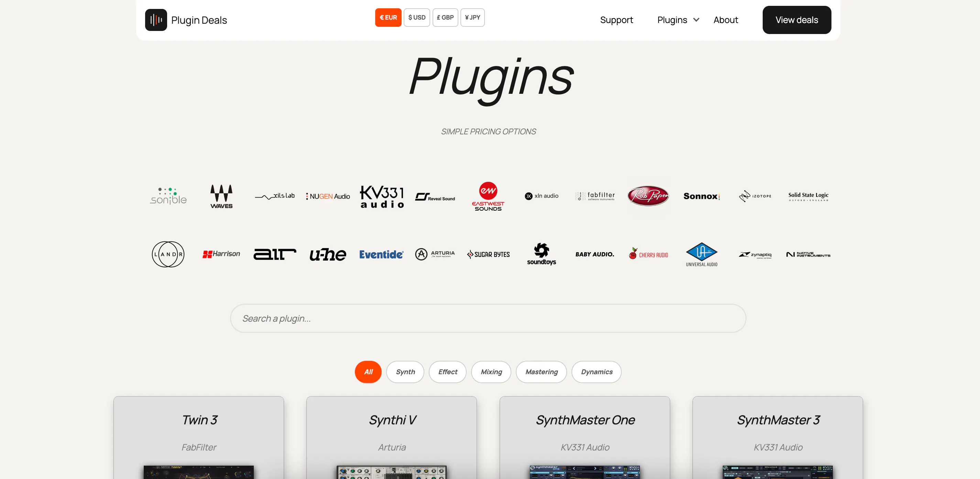This screenshot has height=479, width=980.
Task: Click the fabfilter brand logo
Action: 595,196
